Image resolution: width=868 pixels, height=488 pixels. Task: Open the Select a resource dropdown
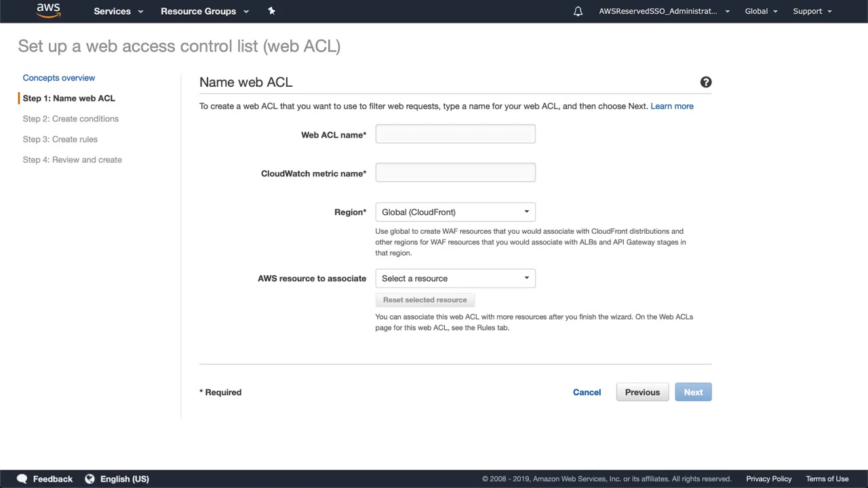455,279
